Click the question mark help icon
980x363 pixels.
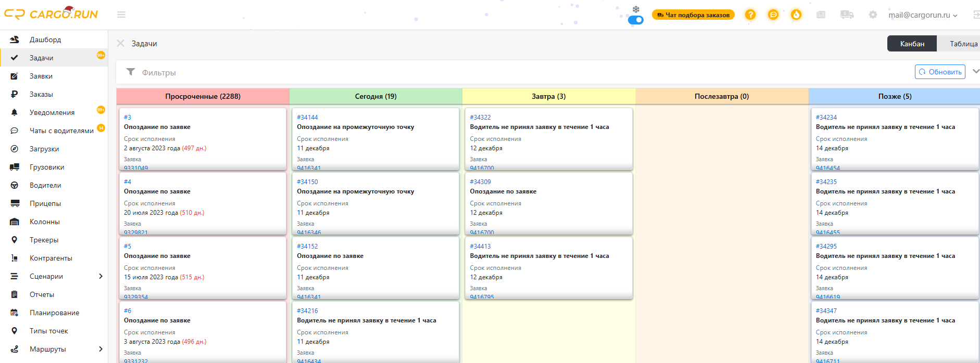[x=750, y=15]
